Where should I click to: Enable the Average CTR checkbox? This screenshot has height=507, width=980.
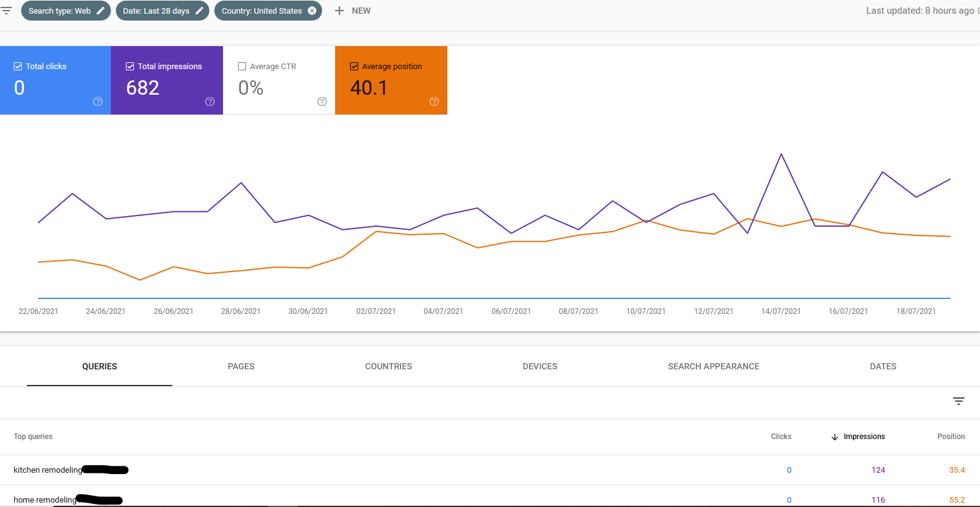(242, 66)
